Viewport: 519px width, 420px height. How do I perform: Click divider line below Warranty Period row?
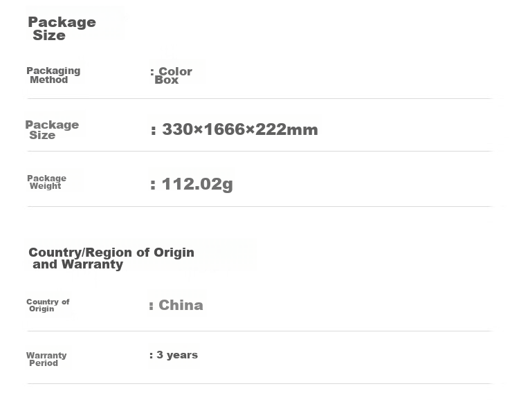coord(259,384)
